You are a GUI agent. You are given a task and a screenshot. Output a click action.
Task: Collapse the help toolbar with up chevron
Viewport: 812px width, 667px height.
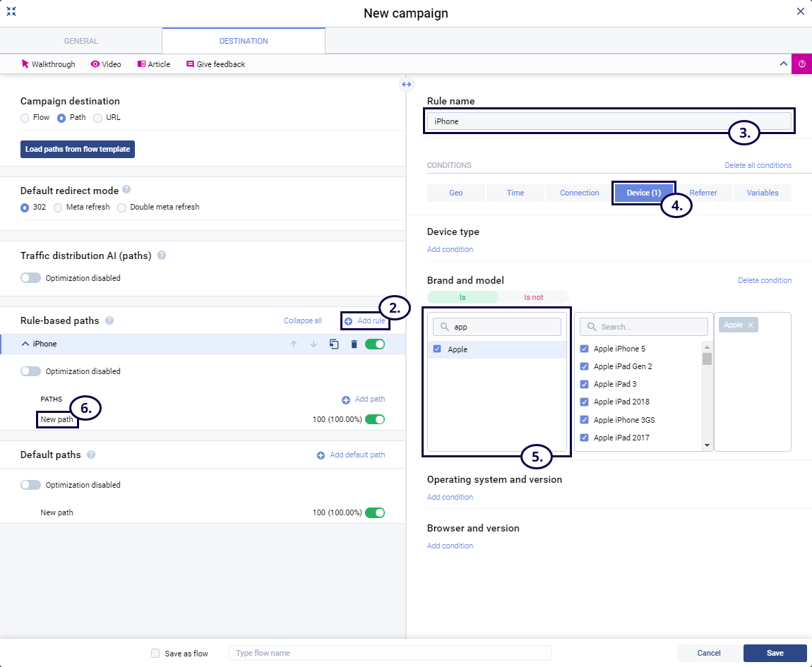[783, 64]
